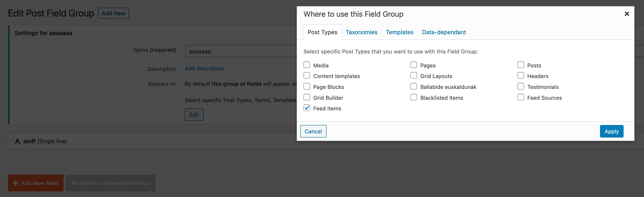This screenshot has height=197, width=644.
Task: Click the Edit button under Appears on
Action: tap(194, 115)
